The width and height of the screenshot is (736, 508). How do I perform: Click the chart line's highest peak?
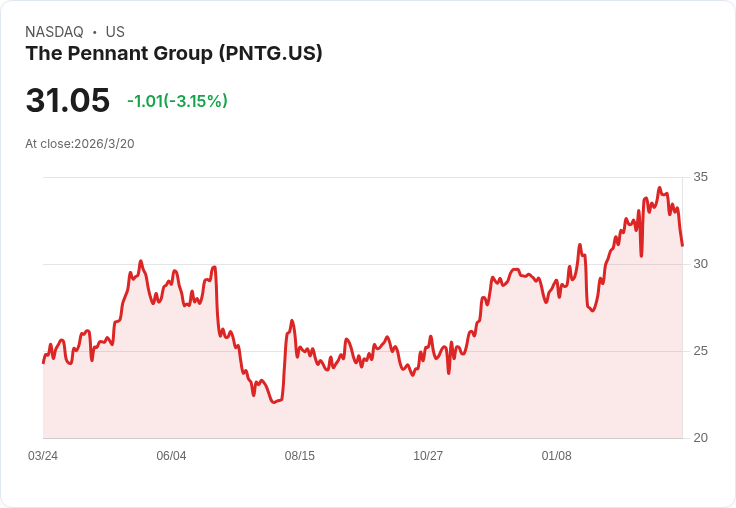(x=659, y=188)
